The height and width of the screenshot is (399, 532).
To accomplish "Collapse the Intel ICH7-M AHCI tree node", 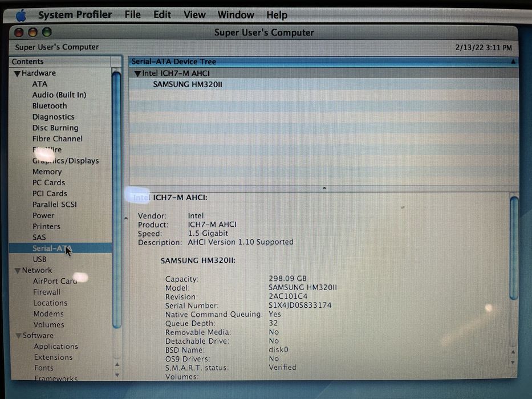I will [x=137, y=74].
